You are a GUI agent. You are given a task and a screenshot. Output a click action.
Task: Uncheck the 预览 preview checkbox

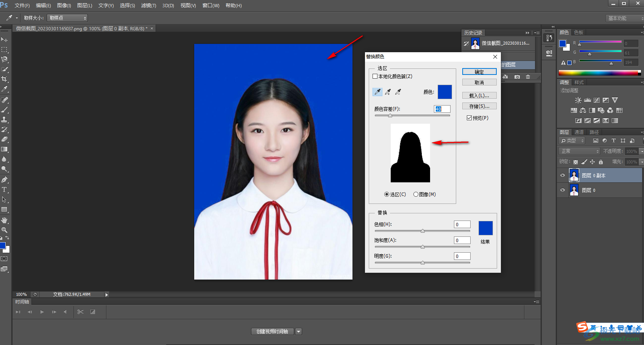469,118
